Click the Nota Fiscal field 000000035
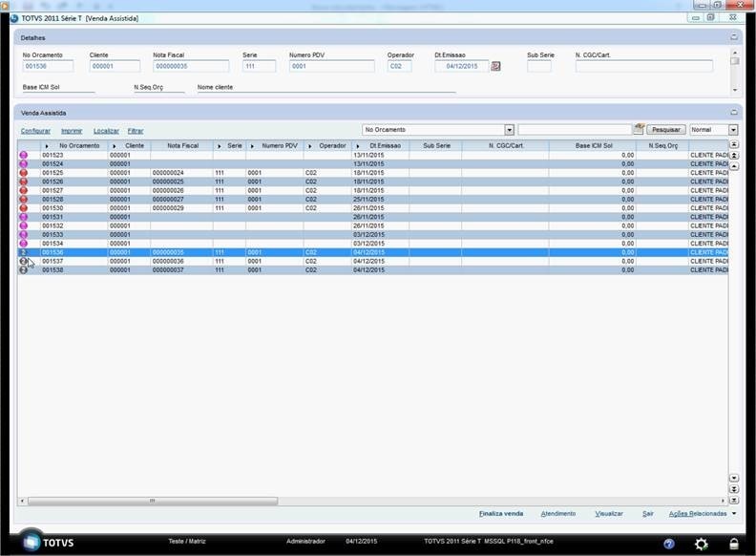756x556 pixels. pos(191,66)
